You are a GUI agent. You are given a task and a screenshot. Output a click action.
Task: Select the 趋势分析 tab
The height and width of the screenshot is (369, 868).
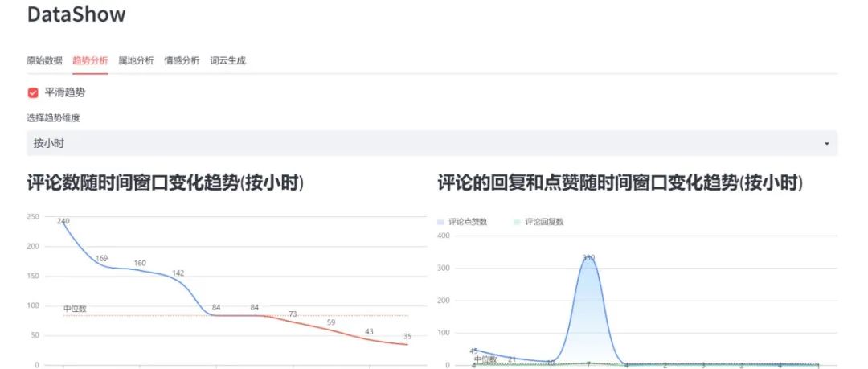(x=90, y=61)
